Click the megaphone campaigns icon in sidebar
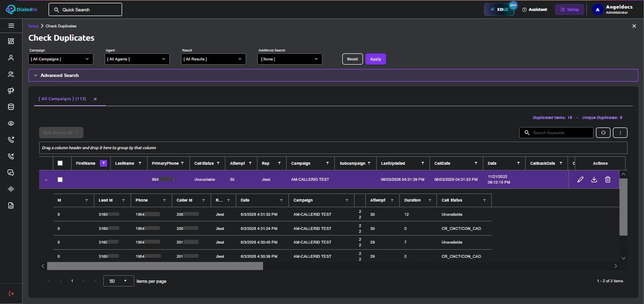Image resolution: width=644 pixels, height=304 pixels. click(x=11, y=91)
